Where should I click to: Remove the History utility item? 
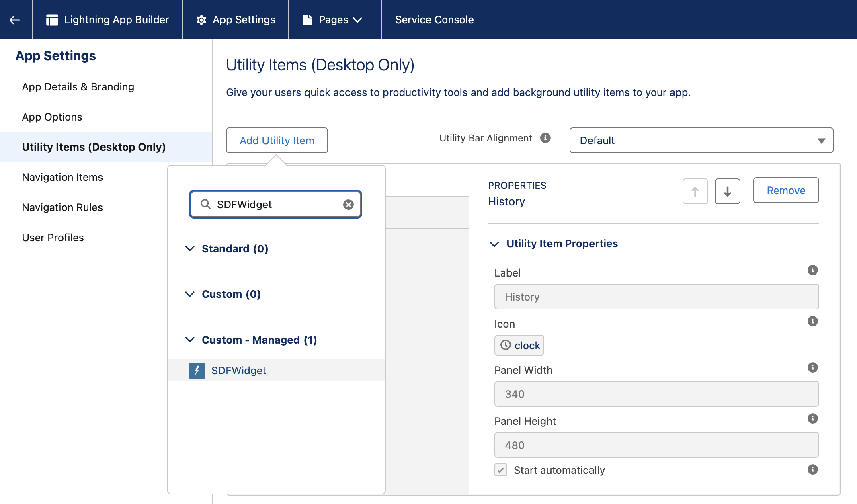[x=786, y=190]
